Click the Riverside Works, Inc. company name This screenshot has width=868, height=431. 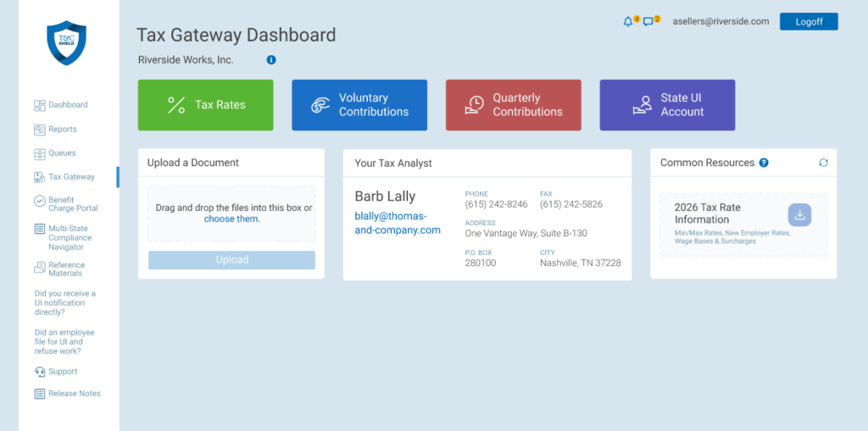point(186,60)
